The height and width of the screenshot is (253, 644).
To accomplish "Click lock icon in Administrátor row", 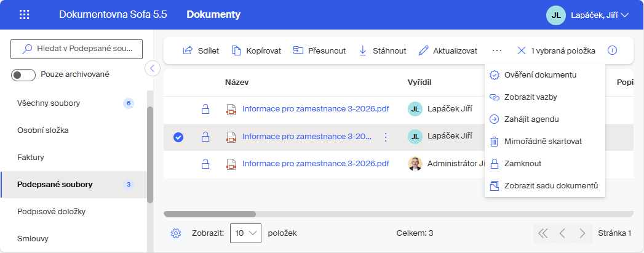I will 205,164.
